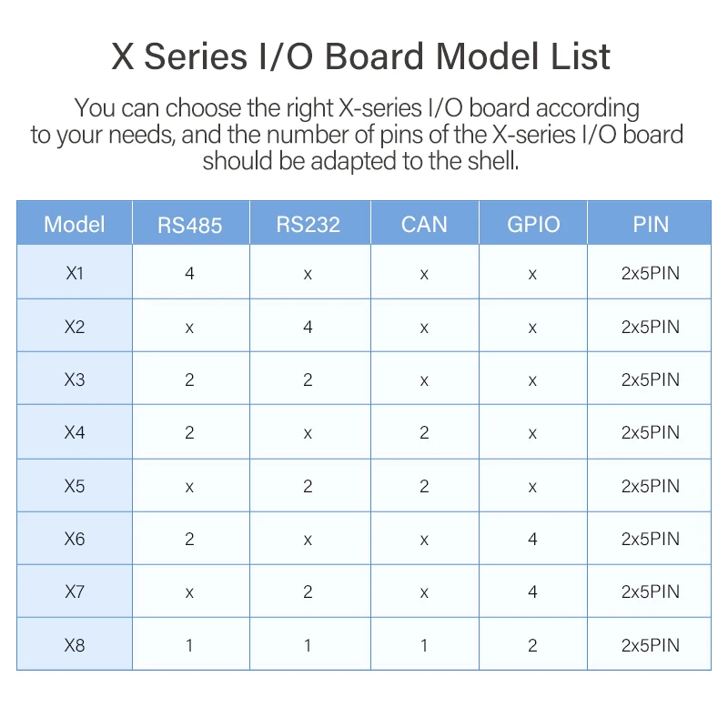Click the X7 model row label

click(75, 591)
